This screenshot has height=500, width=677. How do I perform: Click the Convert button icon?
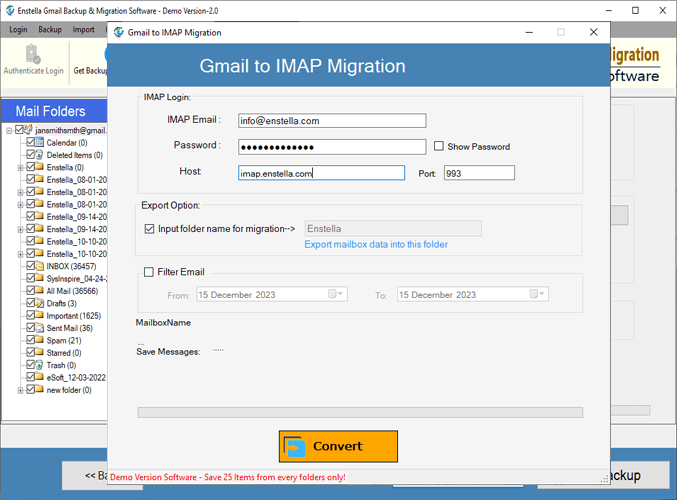[x=294, y=447]
